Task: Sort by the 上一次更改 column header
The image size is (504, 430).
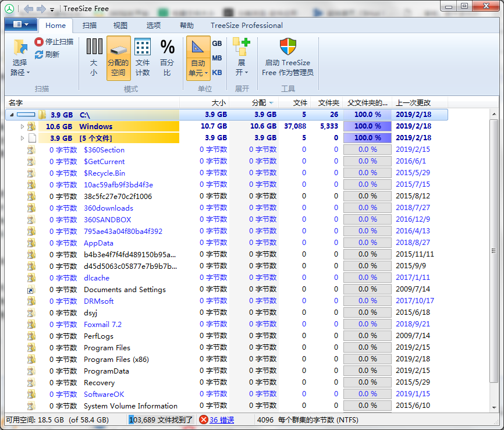Action: (413, 102)
